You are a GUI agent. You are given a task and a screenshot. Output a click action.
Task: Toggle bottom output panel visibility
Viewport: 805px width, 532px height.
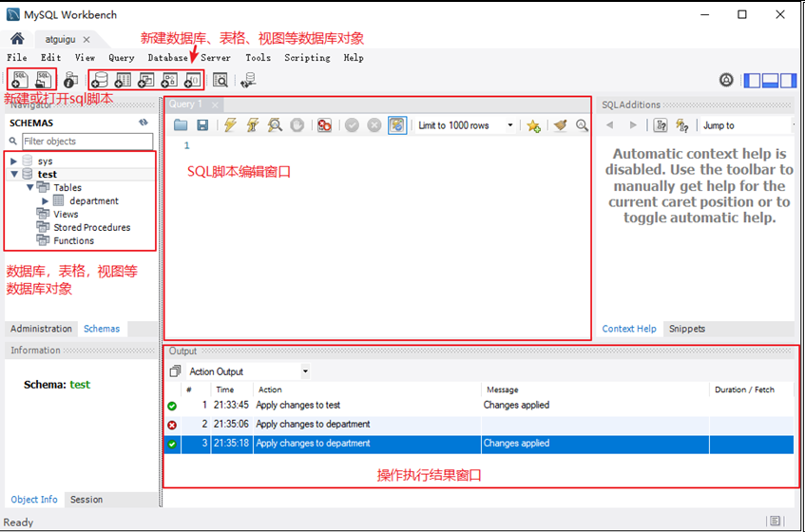770,81
